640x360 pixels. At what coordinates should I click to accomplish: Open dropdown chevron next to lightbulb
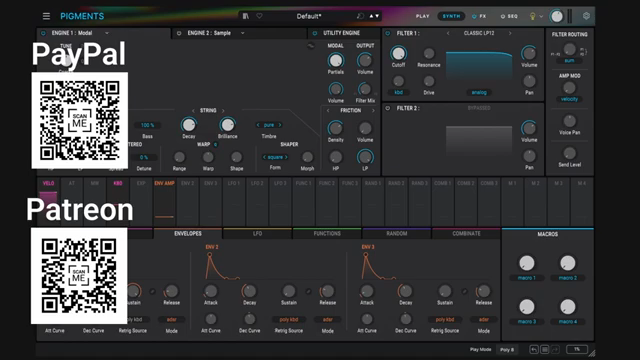pos(541,16)
